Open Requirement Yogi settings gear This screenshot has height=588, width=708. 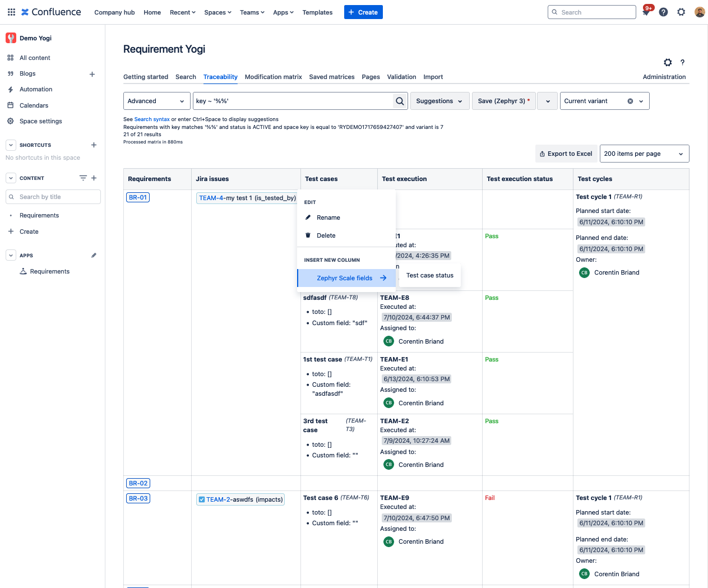(x=668, y=63)
